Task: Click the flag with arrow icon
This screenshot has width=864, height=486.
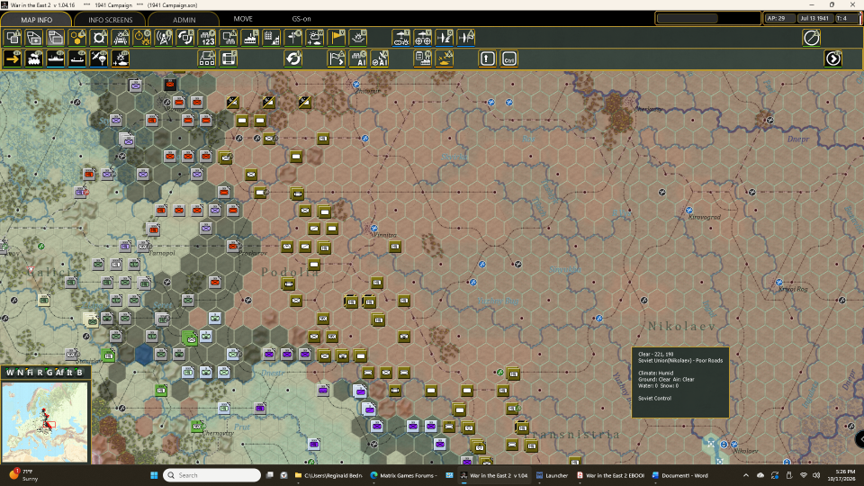Action: pos(337,58)
